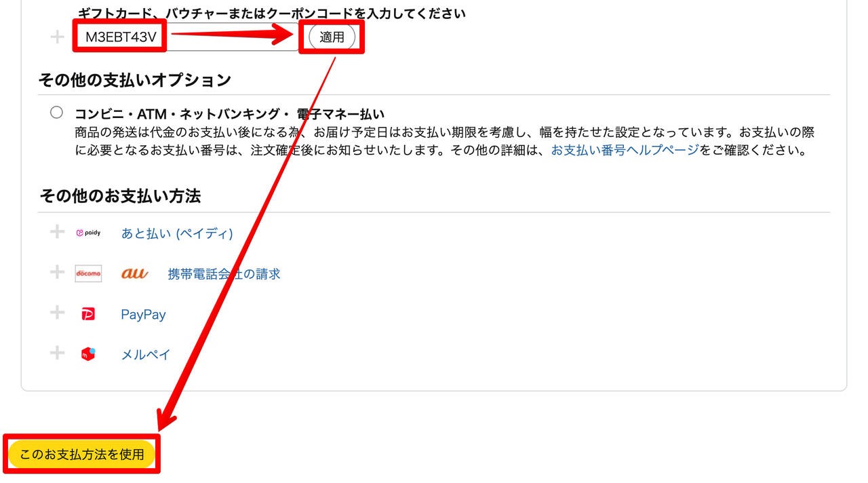Expand the メルペイ plus sign
Viewport: 868px width, 483px height.
click(58, 353)
